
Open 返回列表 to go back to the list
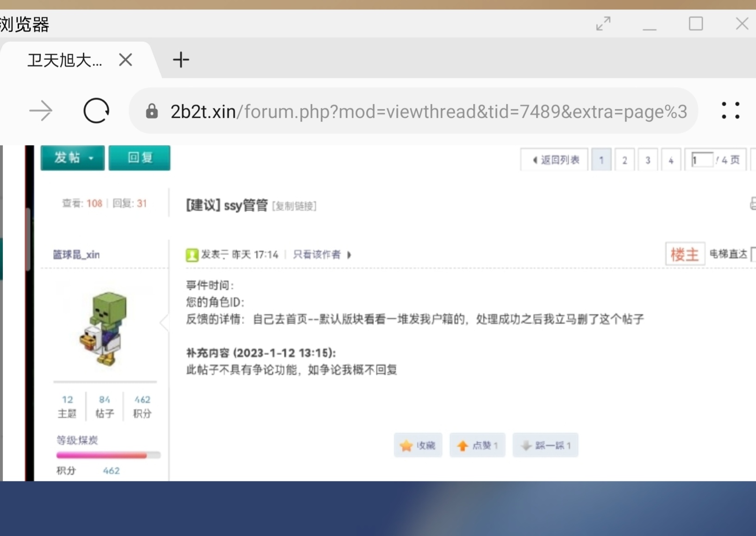pos(554,159)
